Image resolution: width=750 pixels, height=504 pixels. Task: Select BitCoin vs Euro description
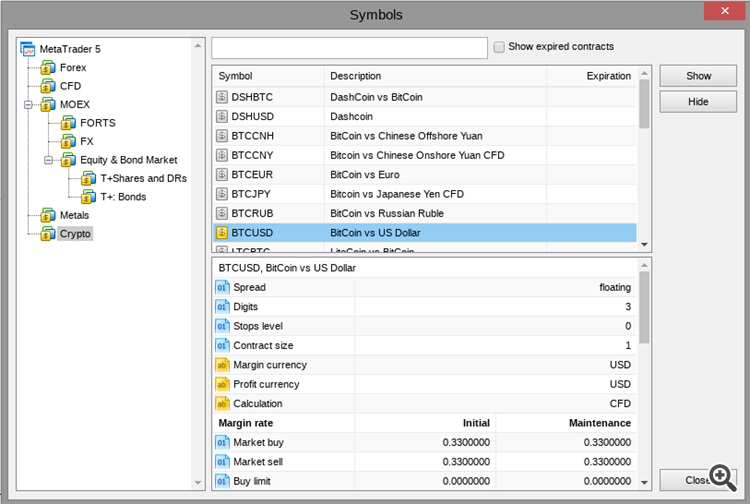coord(365,175)
